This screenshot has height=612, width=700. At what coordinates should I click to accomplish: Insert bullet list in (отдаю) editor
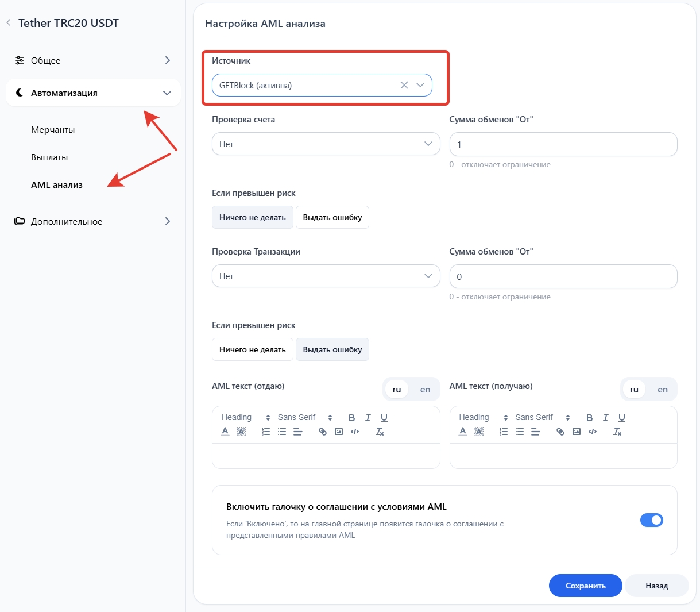[282, 432]
